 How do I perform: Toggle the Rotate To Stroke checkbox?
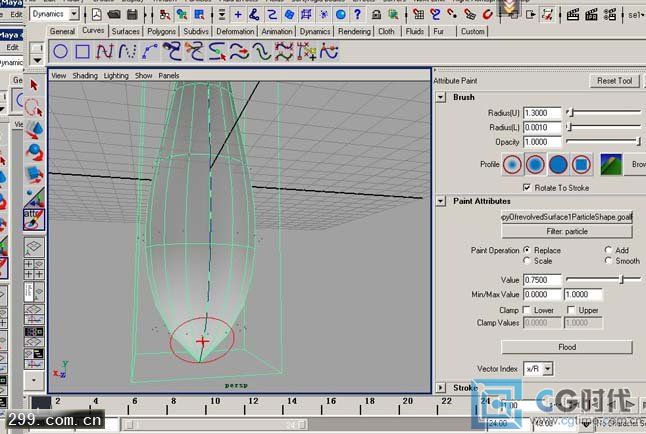(x=527, y=188)
